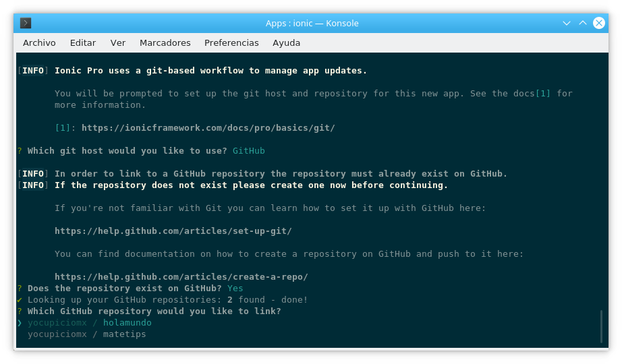Click the window title 'Apps : ionic — Konsole'
This screenshot has height=364, width=622.
(x=312, y=23)
